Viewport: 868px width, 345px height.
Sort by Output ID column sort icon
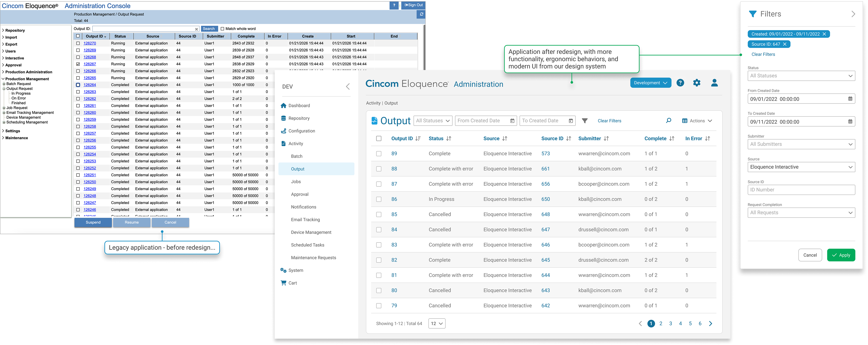click(418, 139)
